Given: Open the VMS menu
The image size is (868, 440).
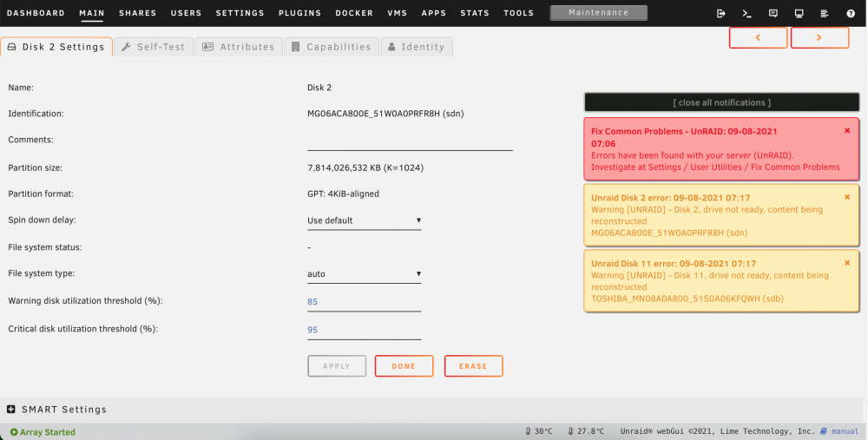Looking at the screenshot, I should click(398, 13).
